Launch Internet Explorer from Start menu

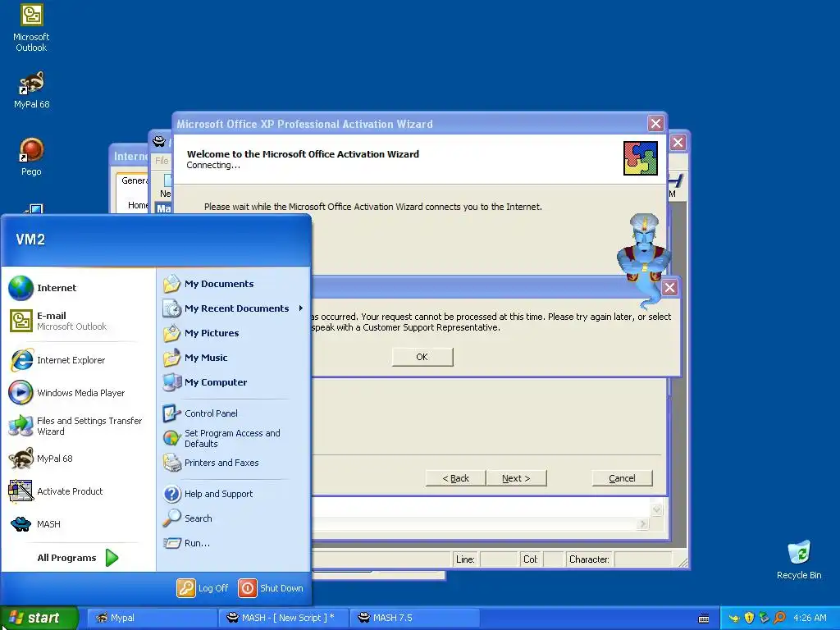[78, 360]
